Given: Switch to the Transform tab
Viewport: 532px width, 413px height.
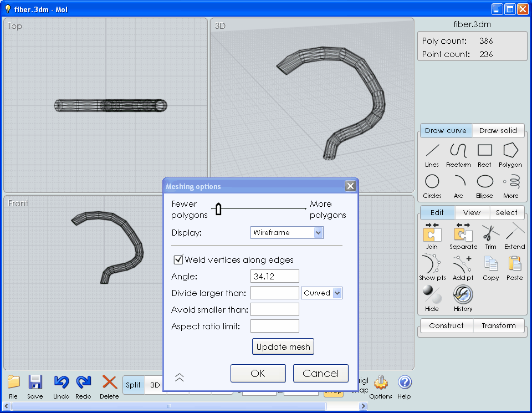Looking at the screenshot, I should coord(498,326).
